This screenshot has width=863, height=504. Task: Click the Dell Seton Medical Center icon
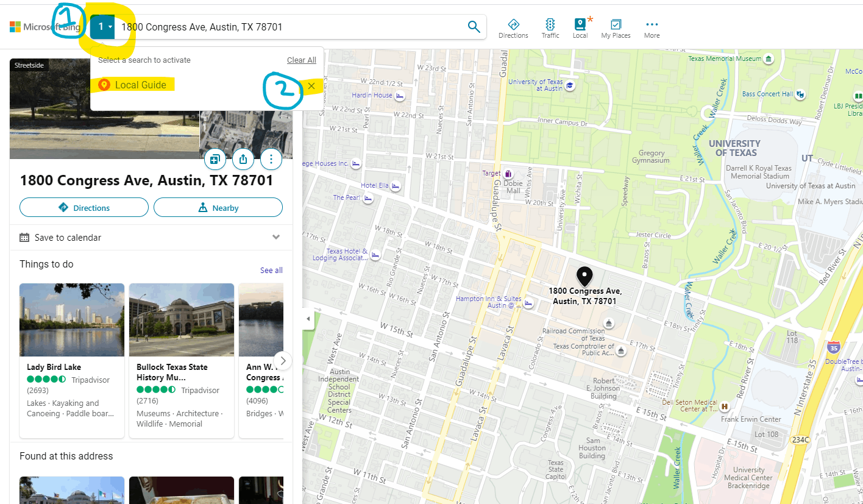click(725, 406)
